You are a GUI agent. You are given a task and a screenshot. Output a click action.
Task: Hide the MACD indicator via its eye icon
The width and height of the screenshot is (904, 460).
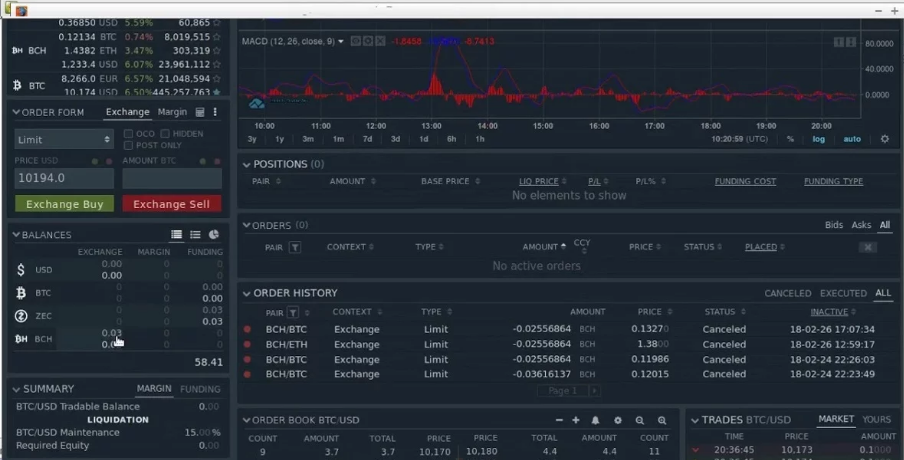coord(356,41)
